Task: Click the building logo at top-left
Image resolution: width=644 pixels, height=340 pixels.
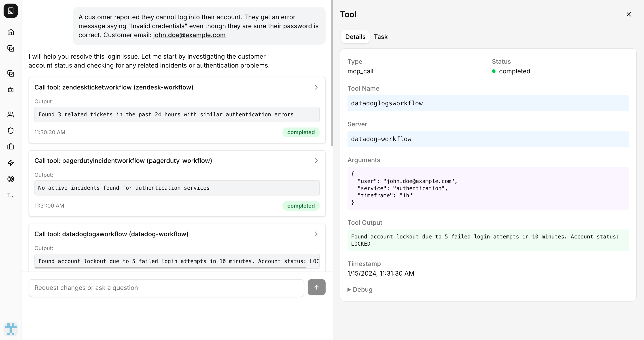Action: click(x=11, y=11)
